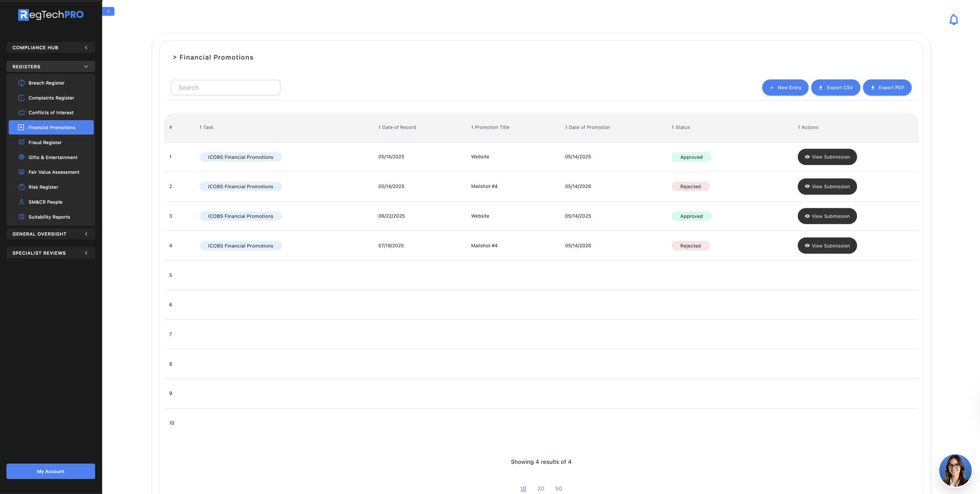This screenshot has width=980, height=494.
Task: View submission for row 2 Mailshot #4
Action: coord(827,187)
